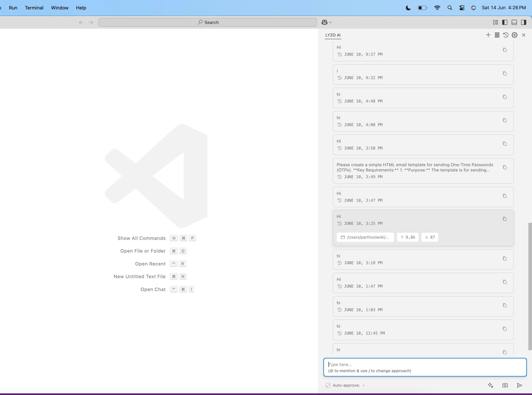532x395 pixels.
Task: Open the Copilot icon in title bar
Action: click(324, 22)
